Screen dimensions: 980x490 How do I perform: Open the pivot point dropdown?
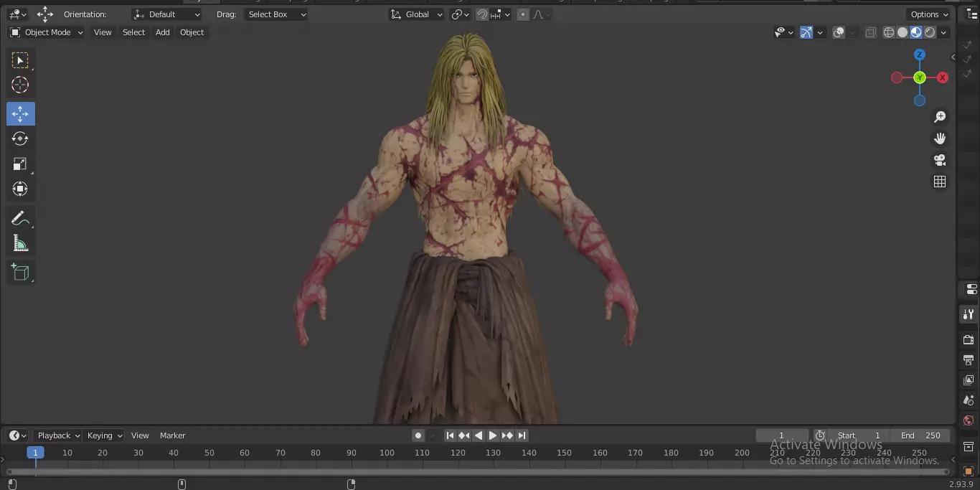pyautogui.click(x=461, y=14)
